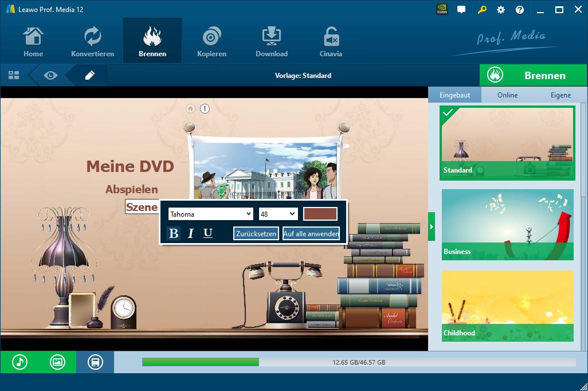Click the Meine DVD title text
The width and height of the screenshot is (588, 391).
(130, 166)
